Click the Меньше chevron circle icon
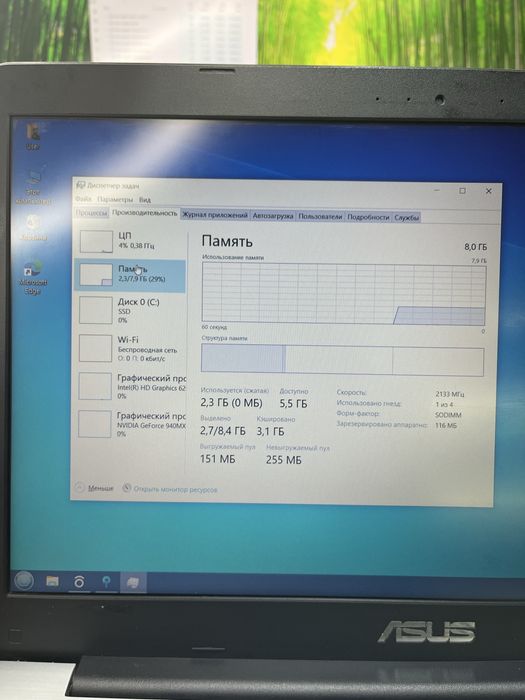The height and width of the screenshot is (700, 525). coord(79,487)
